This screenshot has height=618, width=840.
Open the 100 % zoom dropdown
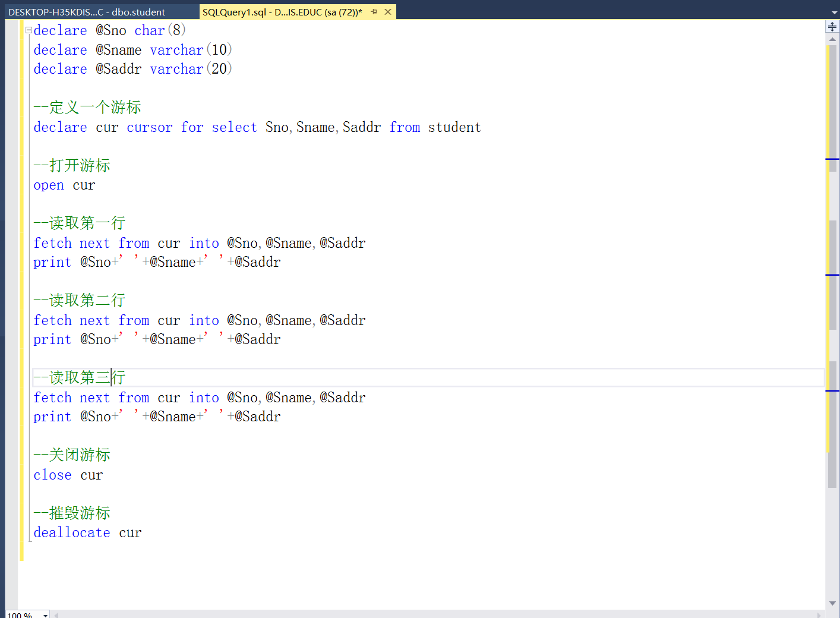click(45, 615)
